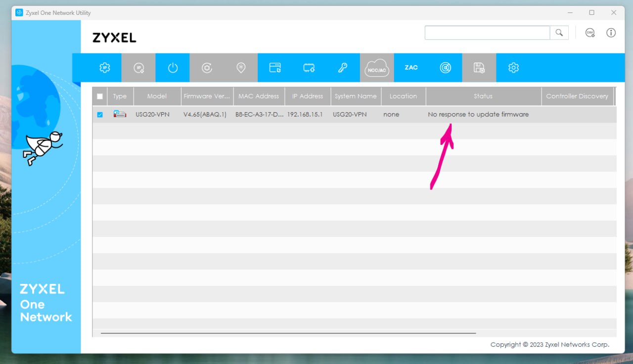Viewport: 633px width, 364px height.
Task: Close the Zyxel One Network Utility window
Action: click(x=614, y=12)
